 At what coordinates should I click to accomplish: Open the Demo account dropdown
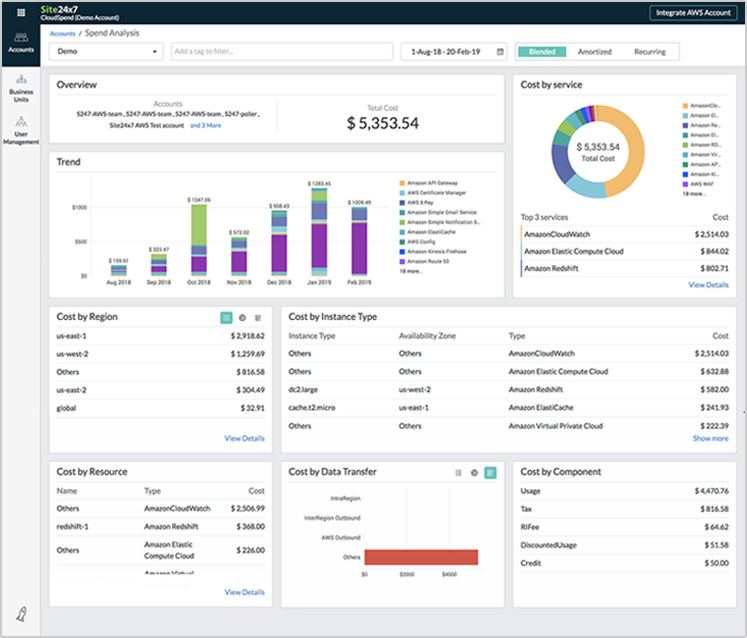point(106,51)
